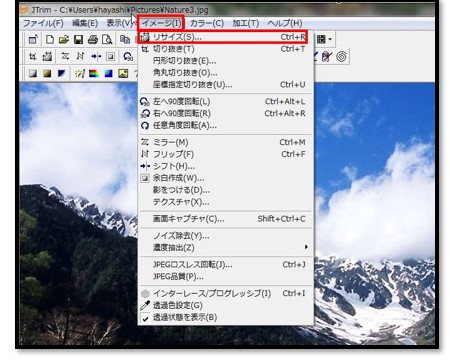Open the dropdown arrow beside the grid icon
This screenshot has height=360, width=450.
point(330,39)
